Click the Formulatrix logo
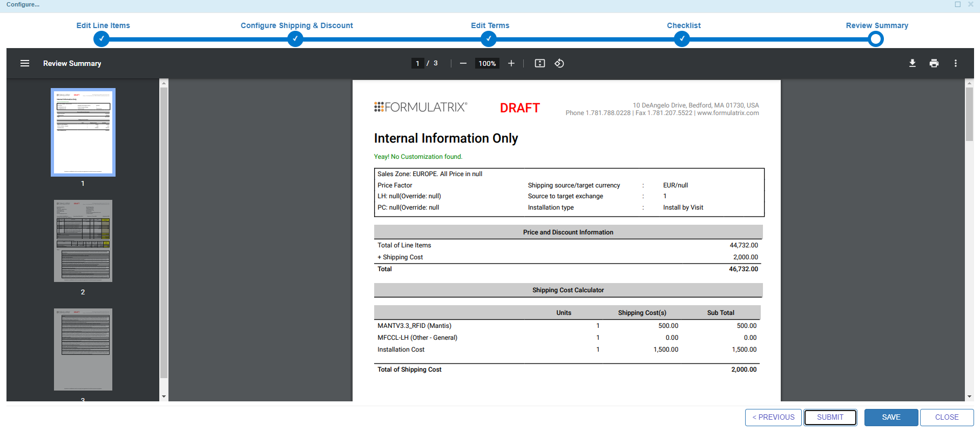This screenshot has width=980, height=437. click(421, 107)
